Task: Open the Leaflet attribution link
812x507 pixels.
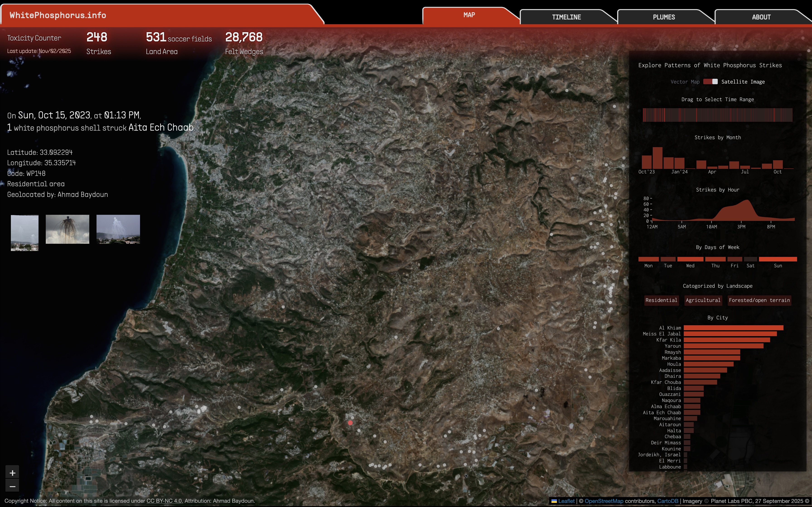Action: click(x=566, y=501)
